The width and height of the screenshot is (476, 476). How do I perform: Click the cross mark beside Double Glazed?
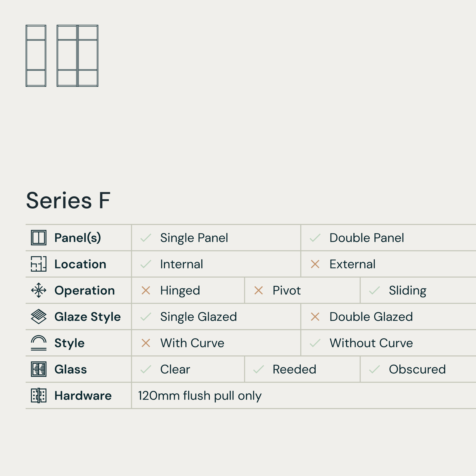coord(315,317)
